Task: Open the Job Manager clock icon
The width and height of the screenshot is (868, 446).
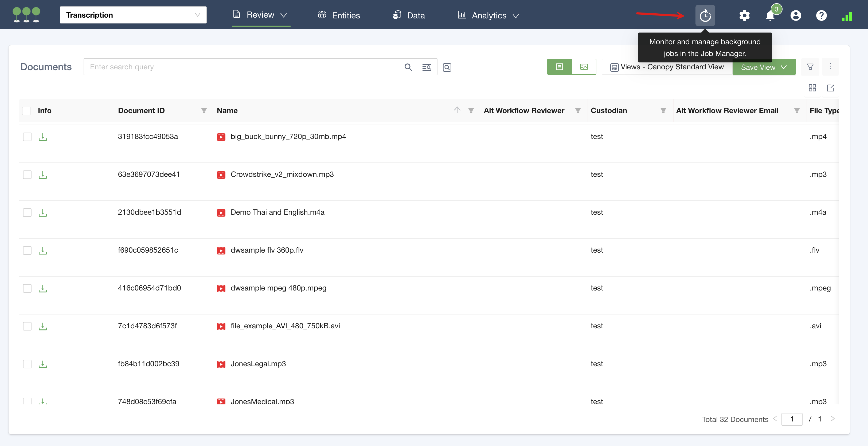Action: click(x=705, y=15)
